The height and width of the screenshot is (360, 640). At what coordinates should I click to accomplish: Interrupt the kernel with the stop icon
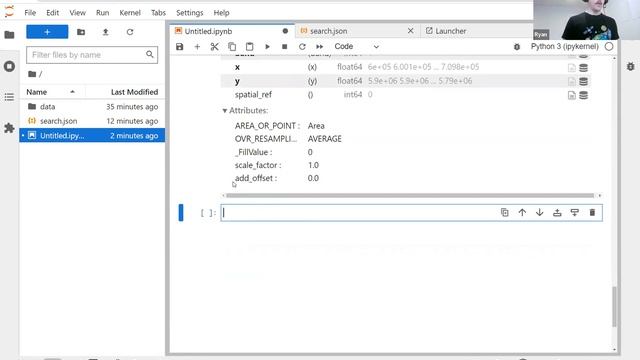coord(284,47)
